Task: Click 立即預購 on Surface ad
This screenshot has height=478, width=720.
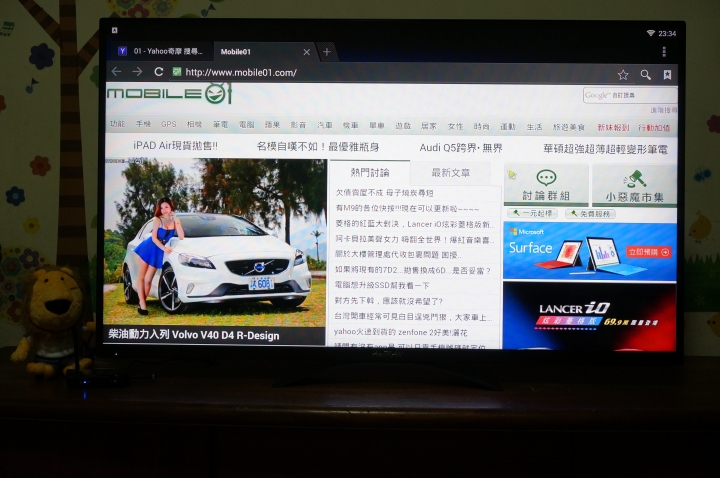Action: 649,252
